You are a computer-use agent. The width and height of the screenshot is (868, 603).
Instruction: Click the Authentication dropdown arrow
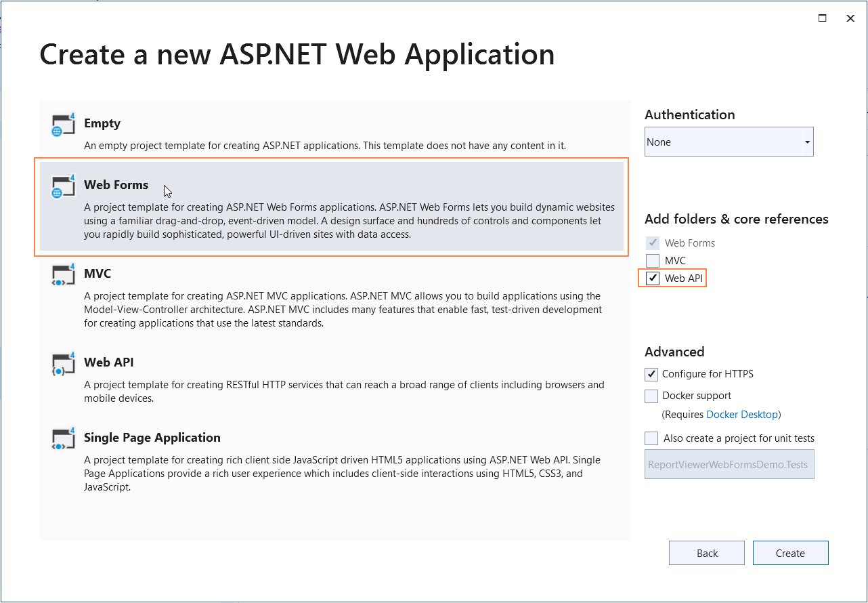(x=806, y=142)
